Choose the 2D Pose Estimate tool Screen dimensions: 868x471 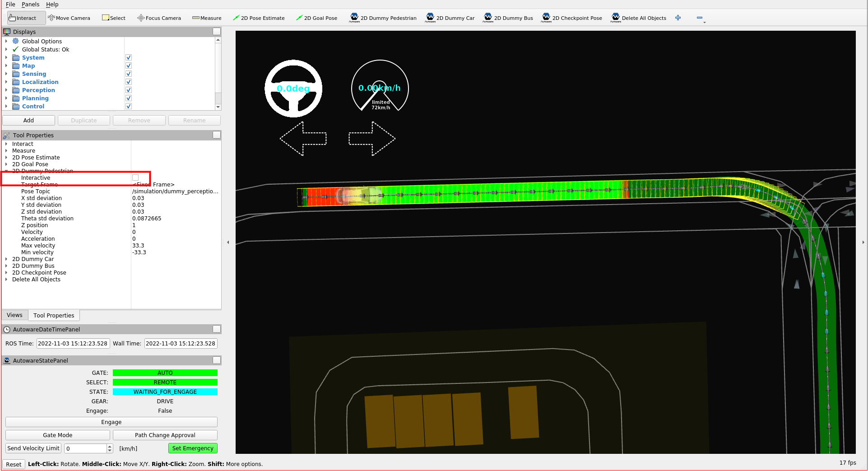(259, 18)
